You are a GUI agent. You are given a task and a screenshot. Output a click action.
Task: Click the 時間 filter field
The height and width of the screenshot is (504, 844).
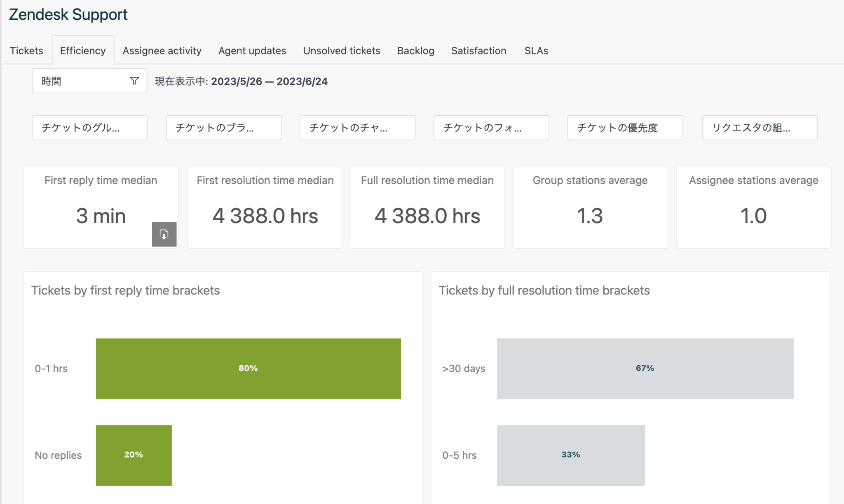tap(74, 81)
